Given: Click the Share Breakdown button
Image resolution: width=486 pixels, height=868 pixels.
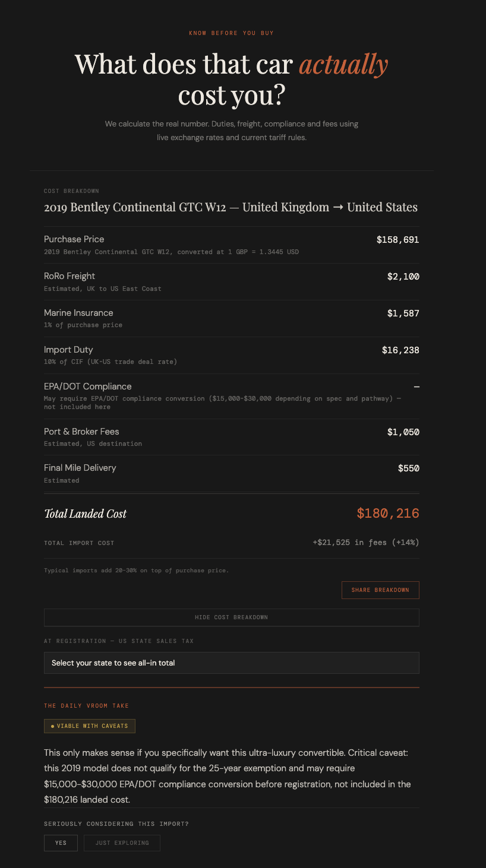Looking at the screenshot, I should point(380,590).
